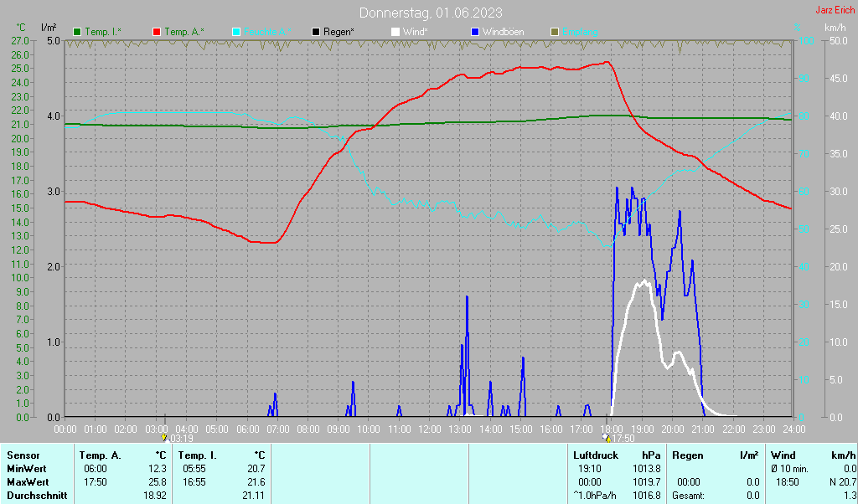Click the Durchschnitt row label
Viewport: 858px width, 504px height.
34,496
